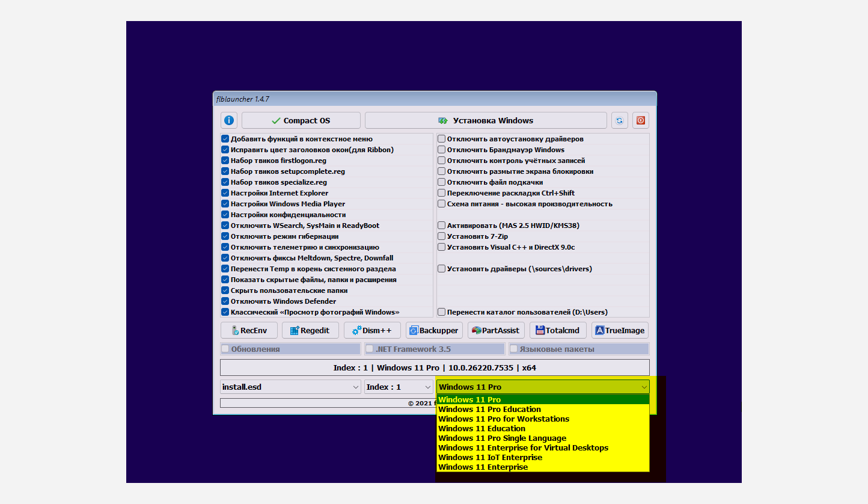The image size is (868, 504).
Task: Launch RecEnv recovery environment
Action: (x=249, y=330)
